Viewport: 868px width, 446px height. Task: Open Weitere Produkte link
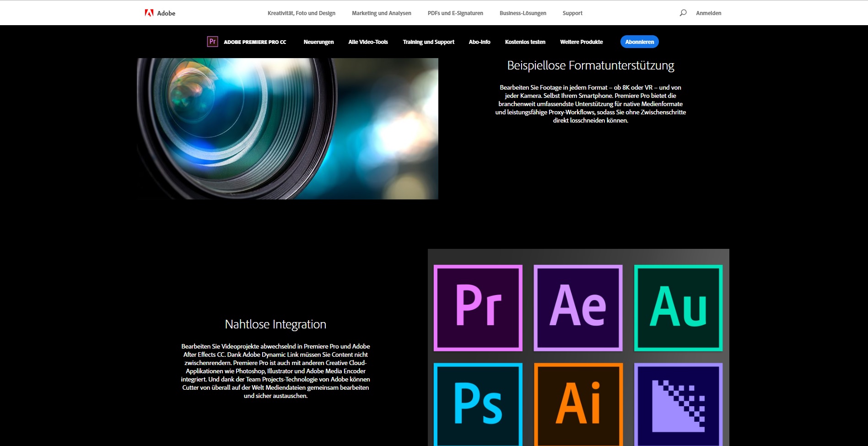tap(581, 42)
